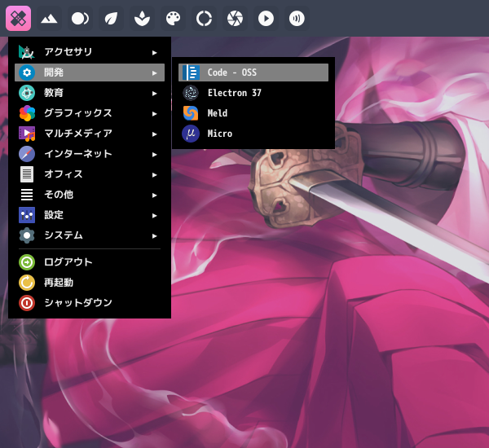Click the document icon beside オフィス
Screen dimensions: 489x448
tap(27, 174)
